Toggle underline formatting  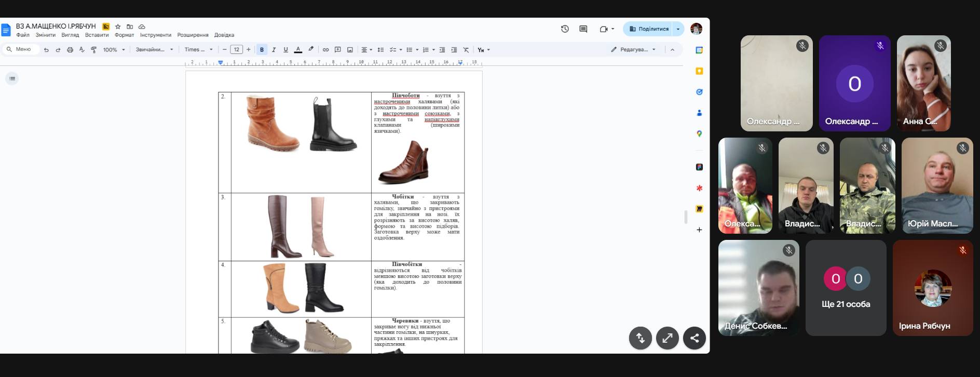coord(285,50)
